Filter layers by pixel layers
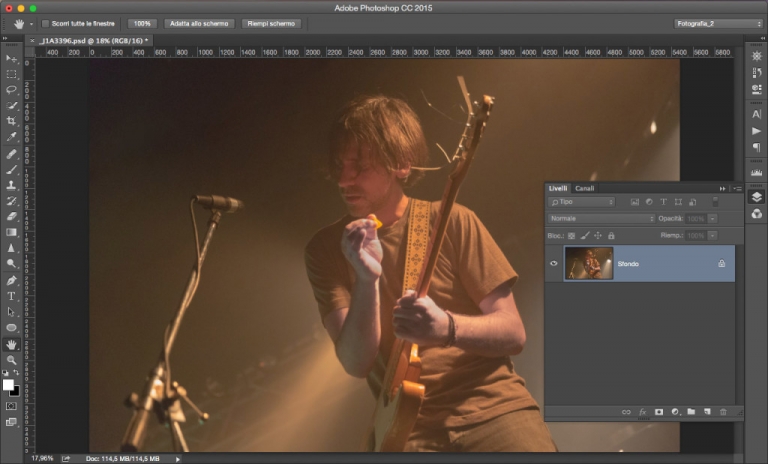768x464 pixels. tap(635, 202)
